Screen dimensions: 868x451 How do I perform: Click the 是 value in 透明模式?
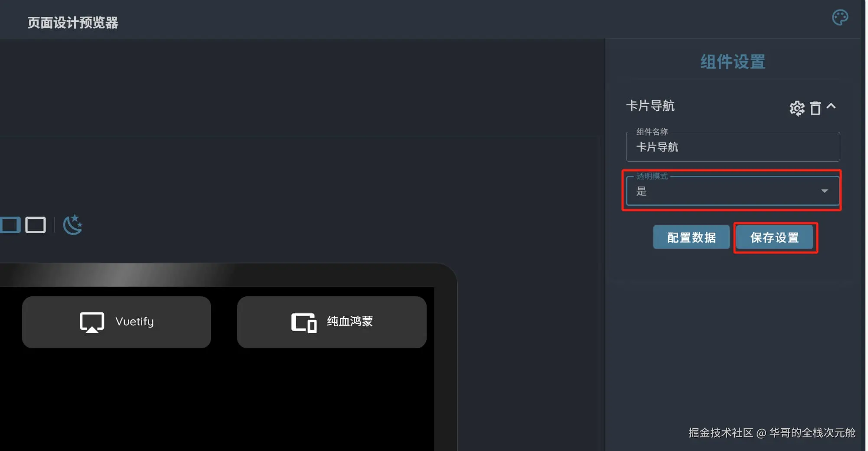coord(641,191)
